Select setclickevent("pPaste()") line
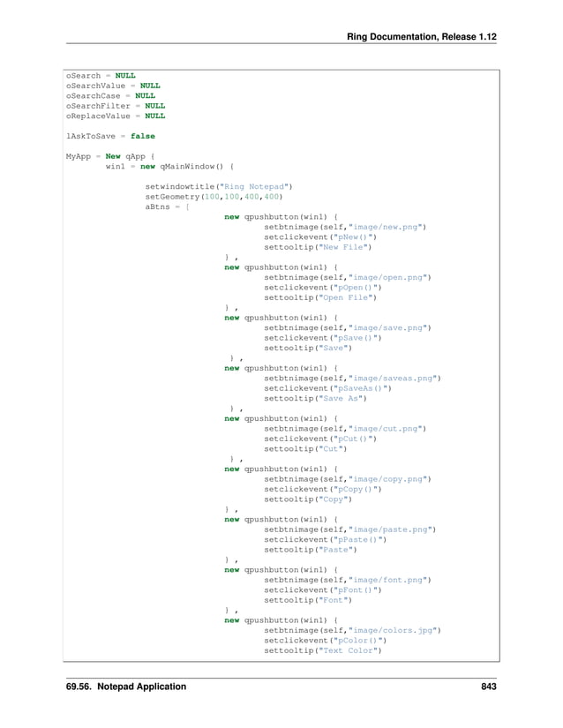The height and width of the screenshot is (728, 563). pyautogui.click(x=326, y=539)
